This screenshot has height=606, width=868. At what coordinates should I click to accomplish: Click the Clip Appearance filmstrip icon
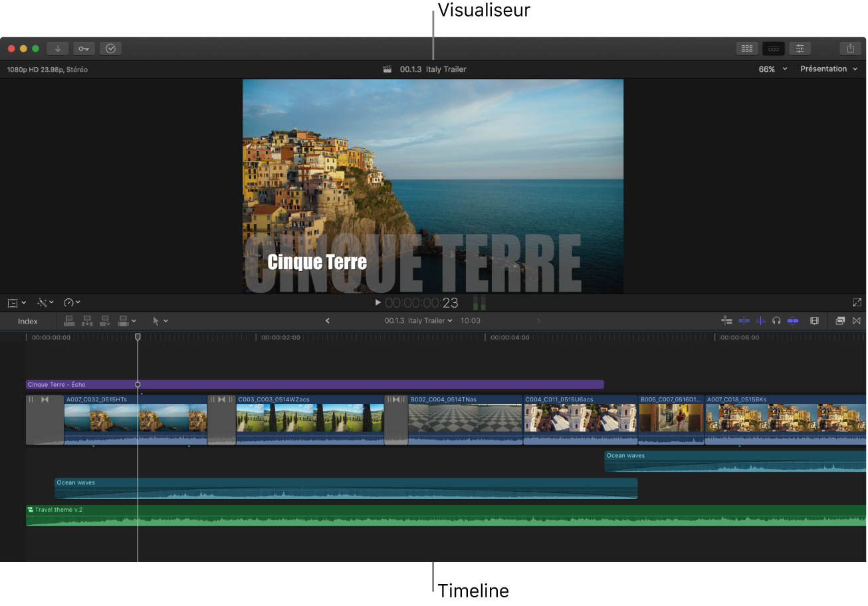click(x=815, y=320)
